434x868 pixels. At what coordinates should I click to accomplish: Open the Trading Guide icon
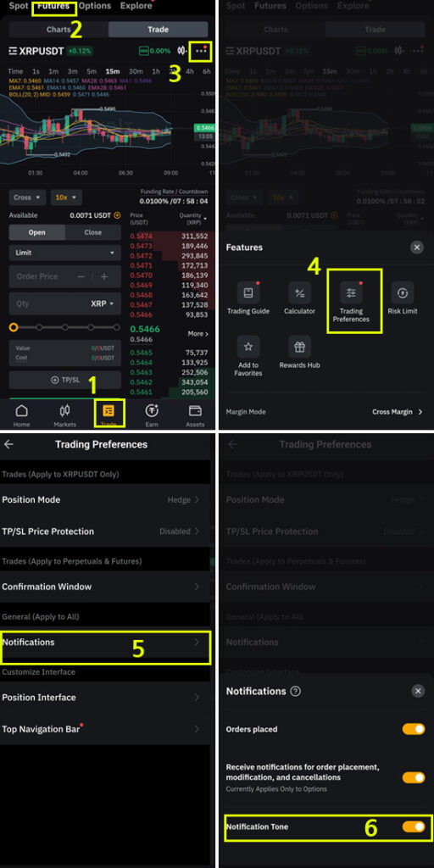click(248, 292)
